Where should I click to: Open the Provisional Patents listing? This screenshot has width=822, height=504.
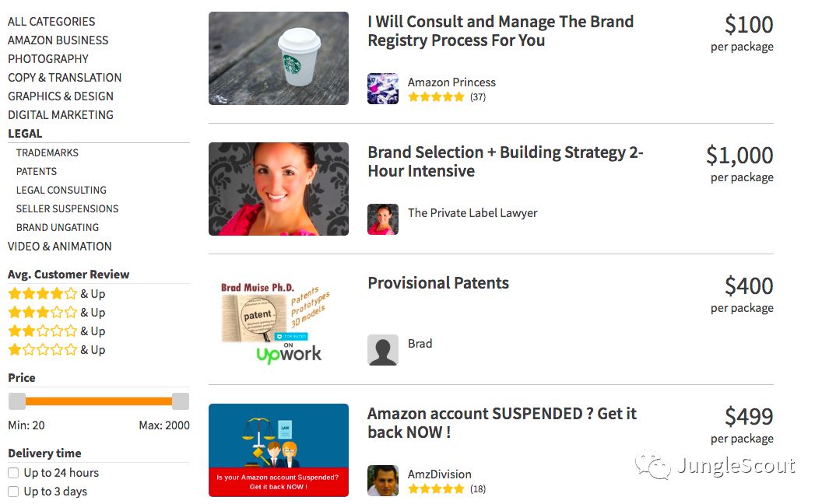tap(438, 283)
